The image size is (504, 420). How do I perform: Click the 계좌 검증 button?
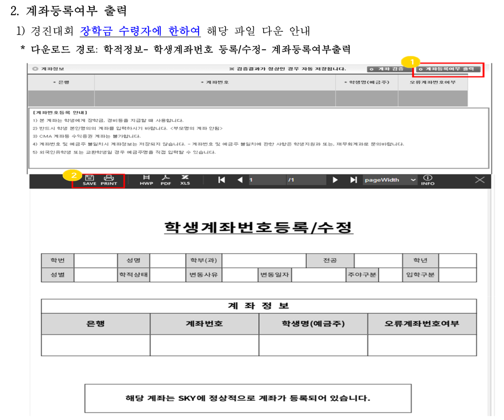pos(389,69)
